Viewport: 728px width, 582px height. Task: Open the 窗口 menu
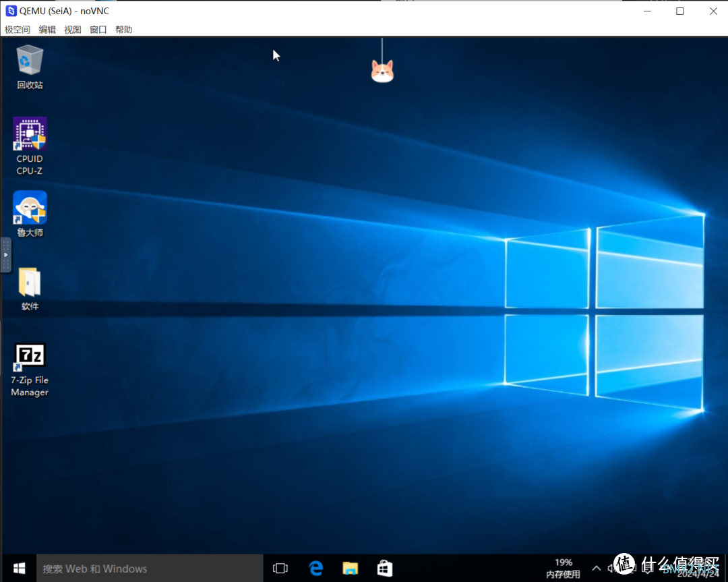coord(98,30)
